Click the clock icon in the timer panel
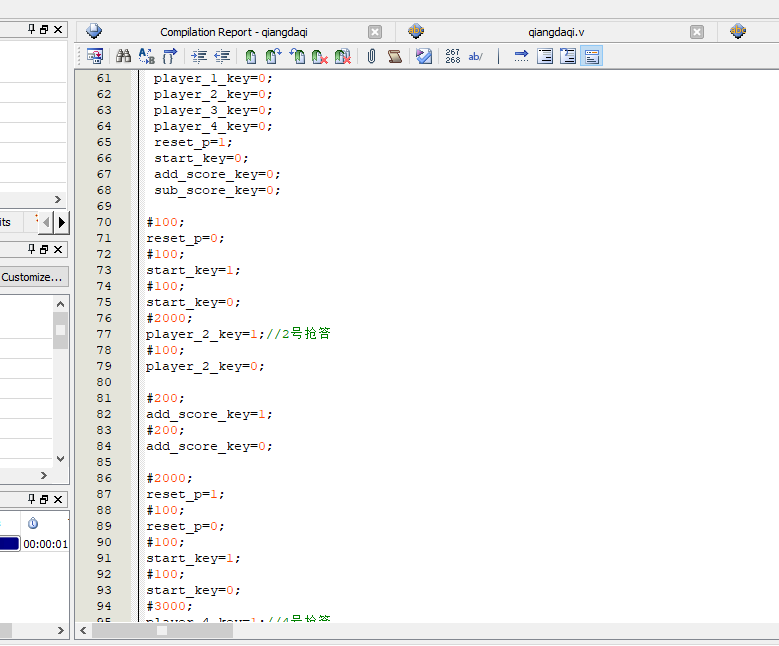This screenshot has height=646, width=779. click(33, 523)
